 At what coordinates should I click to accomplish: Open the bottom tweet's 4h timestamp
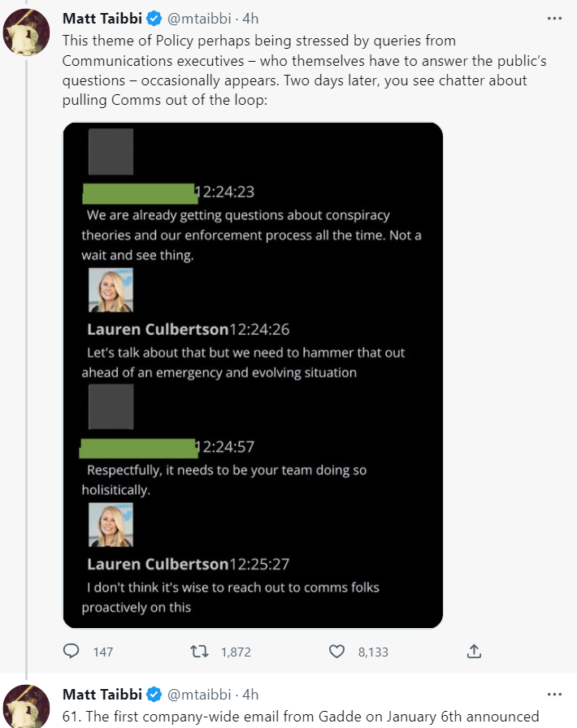click(251, 694)
